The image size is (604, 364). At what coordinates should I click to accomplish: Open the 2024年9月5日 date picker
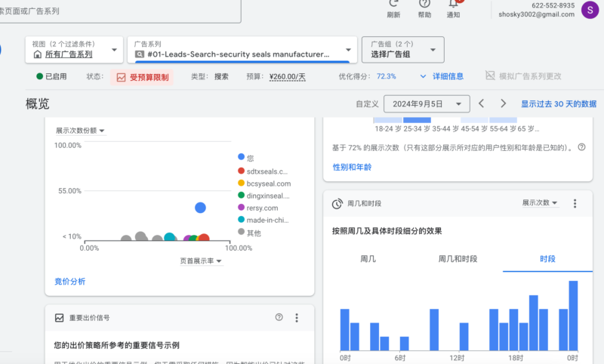(x=427, y=104)
